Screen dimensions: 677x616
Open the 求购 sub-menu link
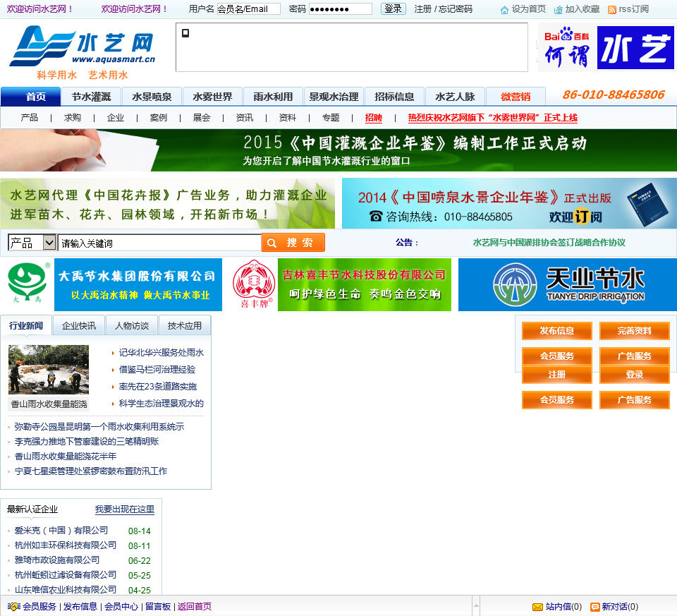coord(72,118)
